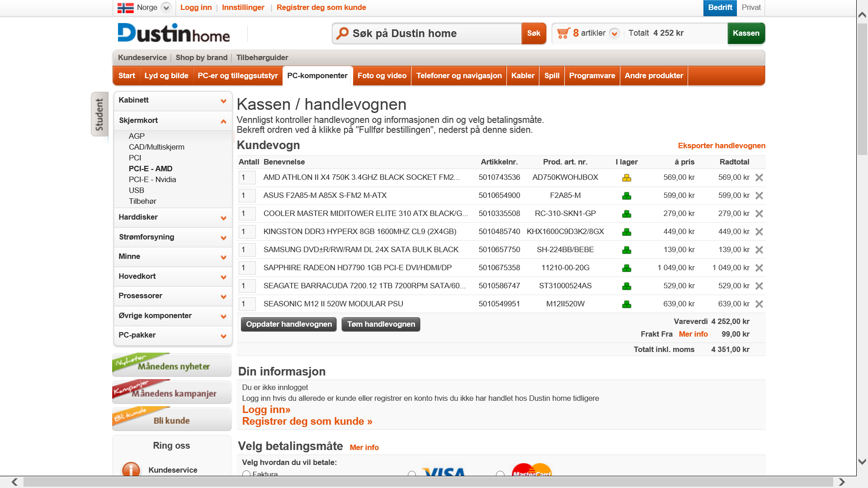Select the Faktura payment radio button

pyautogui.click(x=246, y=474)
